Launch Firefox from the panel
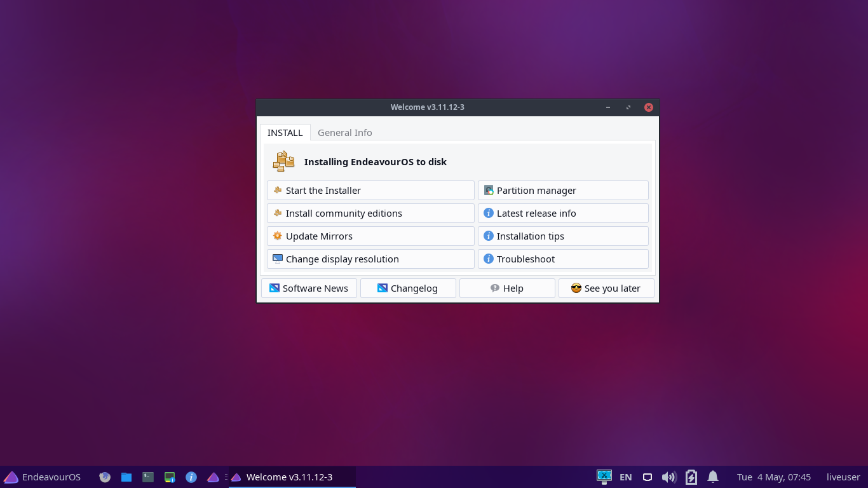This screenshot has width=868, height=488. (x=105, y=477)
